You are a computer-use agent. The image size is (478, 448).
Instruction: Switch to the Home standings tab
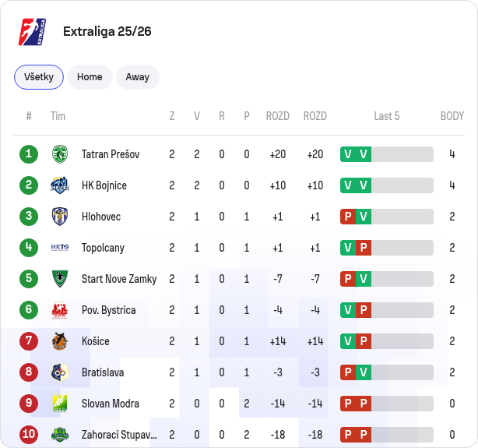pos(90,77)
